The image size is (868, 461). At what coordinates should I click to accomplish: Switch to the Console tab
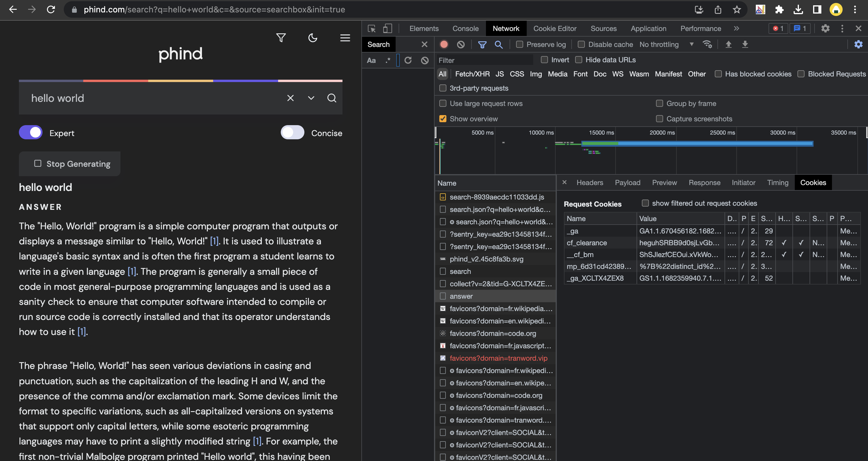465,29
